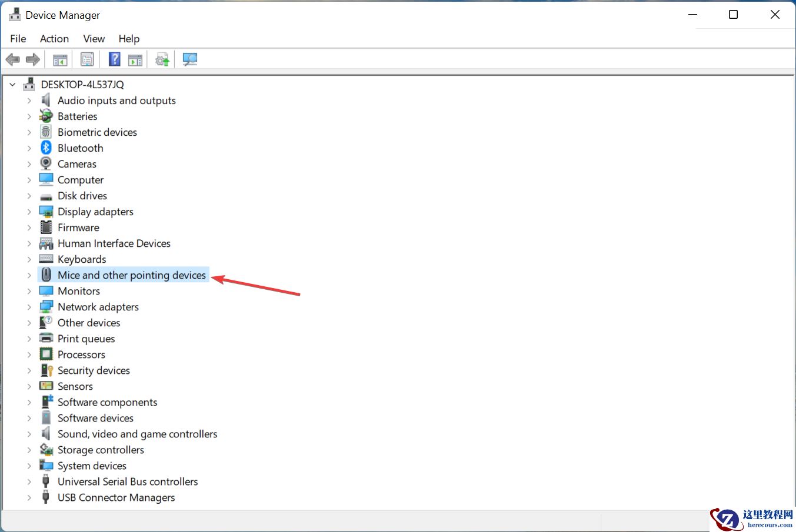
Task: Expand the Human Interface Devices category
Action: [29, 243]
